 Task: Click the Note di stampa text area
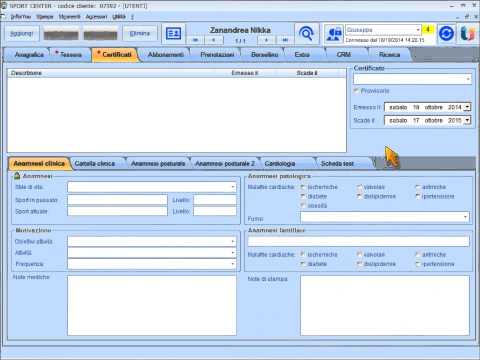pos(385,305)
